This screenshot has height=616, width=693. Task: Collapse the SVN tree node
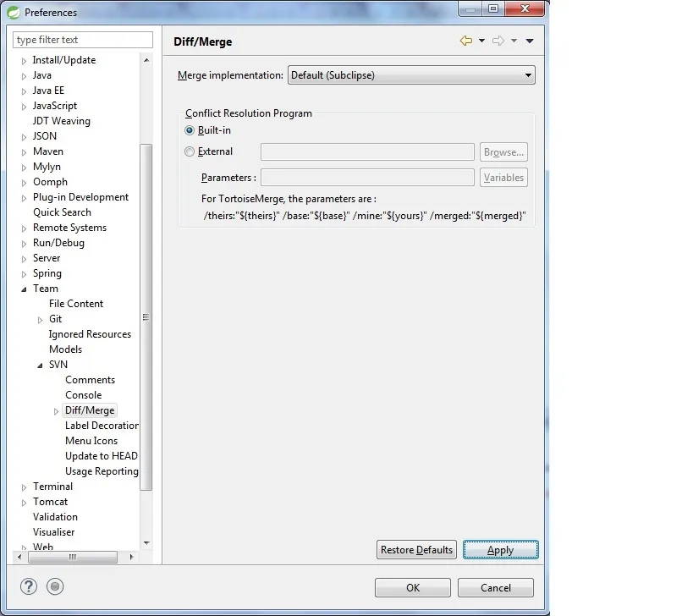41,366
